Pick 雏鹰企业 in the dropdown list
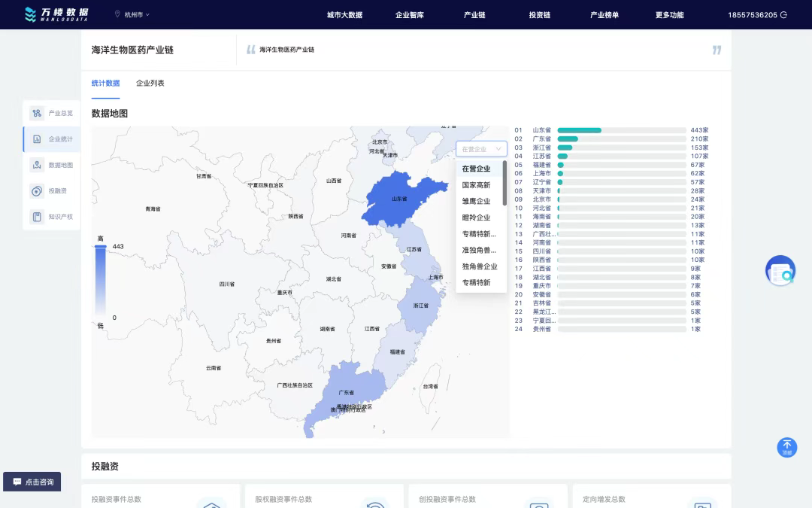 [x=479, y=201]
